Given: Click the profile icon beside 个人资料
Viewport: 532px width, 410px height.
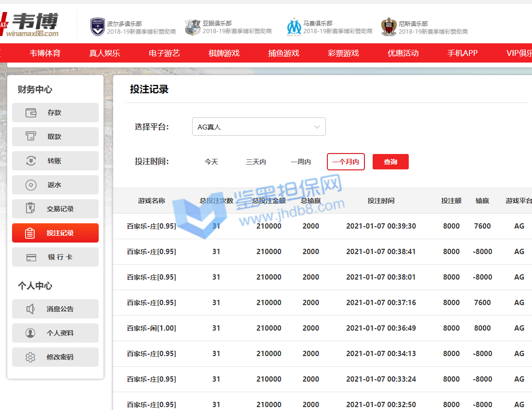Looking at the screenshot, I should 31,333.
